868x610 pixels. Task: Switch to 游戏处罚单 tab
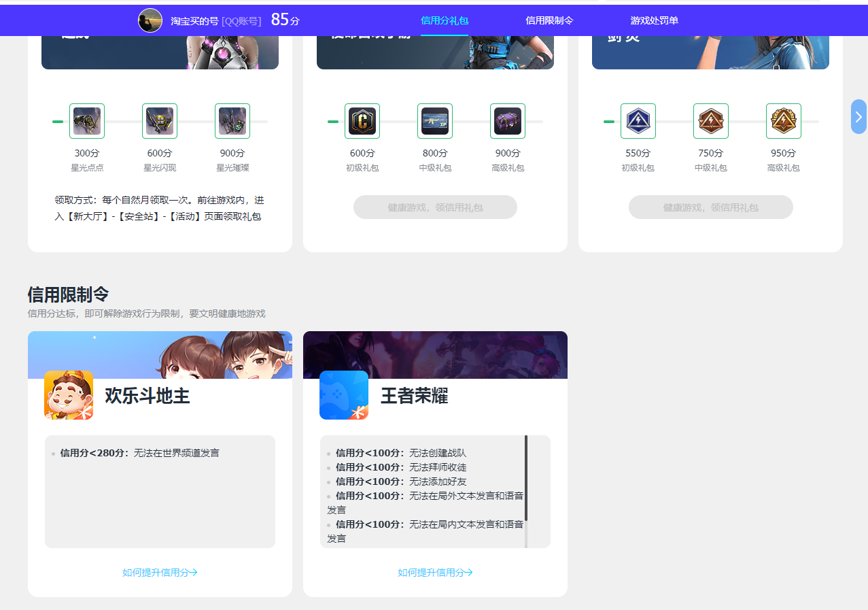click(x=655, y=20)
